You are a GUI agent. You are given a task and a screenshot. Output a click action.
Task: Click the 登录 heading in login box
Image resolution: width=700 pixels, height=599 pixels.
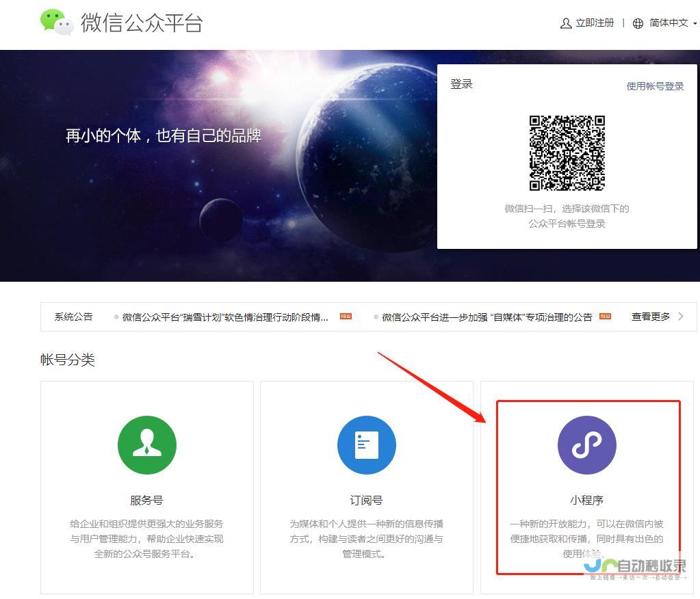click(x=461, y=84)
